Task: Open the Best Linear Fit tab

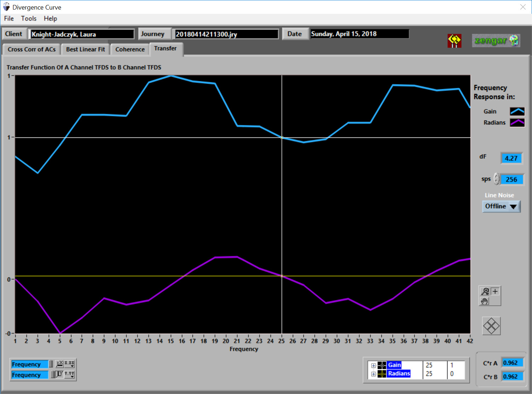Action: [85, 49]
